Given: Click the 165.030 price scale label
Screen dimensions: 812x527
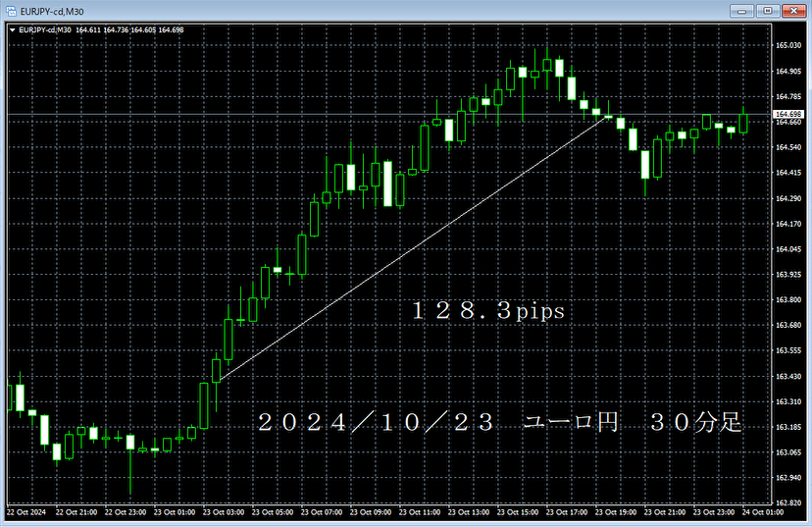Looking at the screenshot, I should [788, 45].
